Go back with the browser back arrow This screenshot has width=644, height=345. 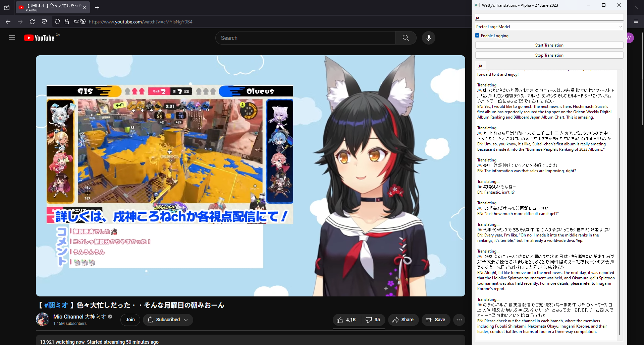click(x=8, y=22)
